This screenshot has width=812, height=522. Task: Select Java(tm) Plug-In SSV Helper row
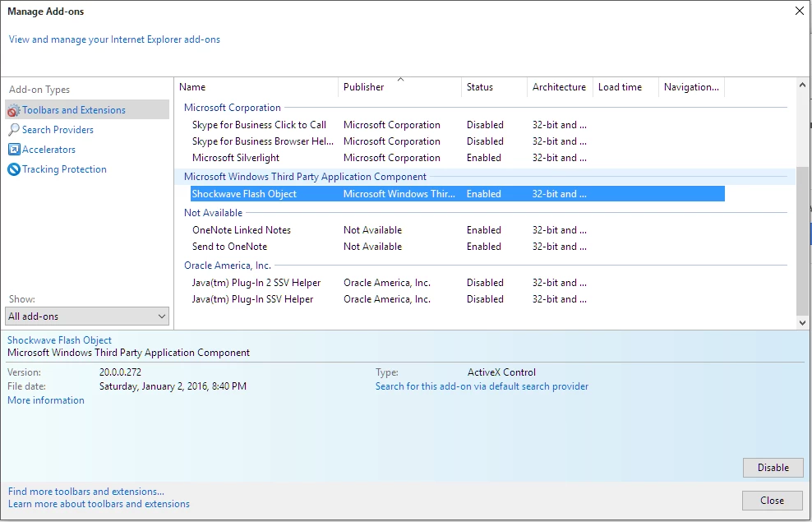(457, 299)
